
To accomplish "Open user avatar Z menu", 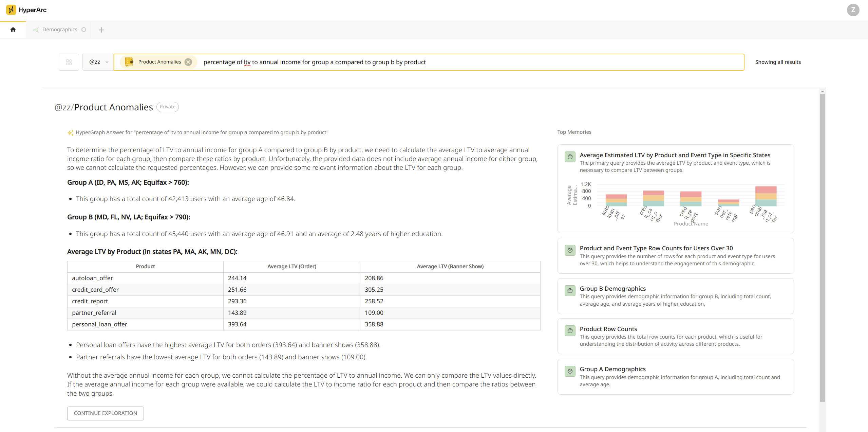I will [x=853, y=10].
